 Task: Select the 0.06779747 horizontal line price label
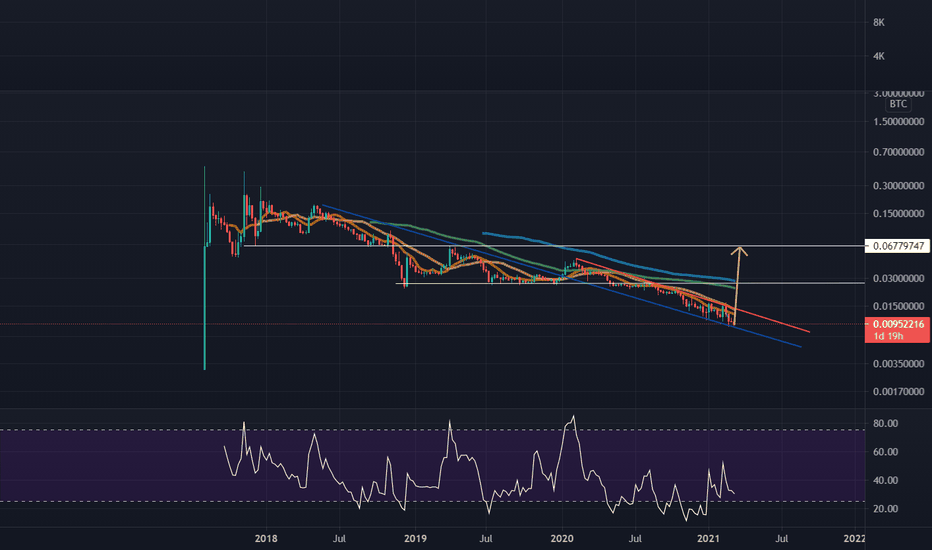[x=897, y=246]
